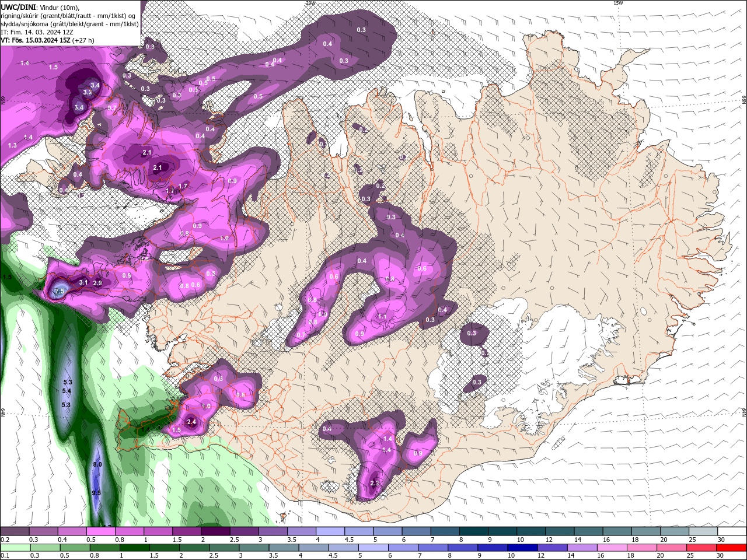Click the '9.5' rainfall value on map
The image size is (747, 560).
97,493
